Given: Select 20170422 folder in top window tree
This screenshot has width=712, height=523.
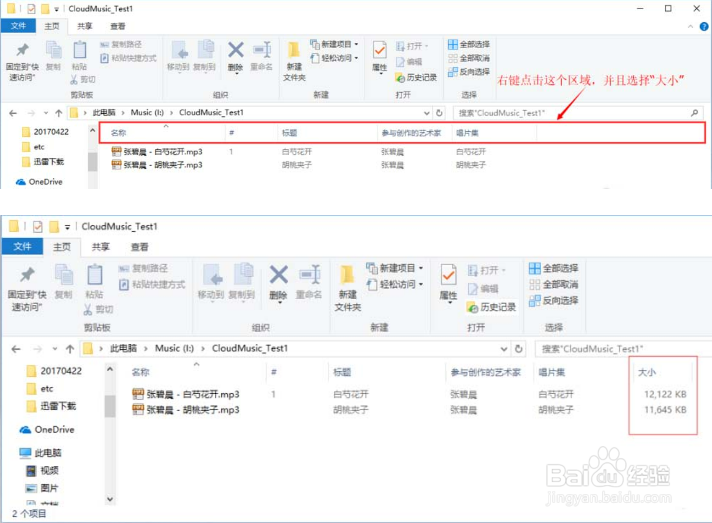Looking at the screenshot, I should click(x=45, y=132).
